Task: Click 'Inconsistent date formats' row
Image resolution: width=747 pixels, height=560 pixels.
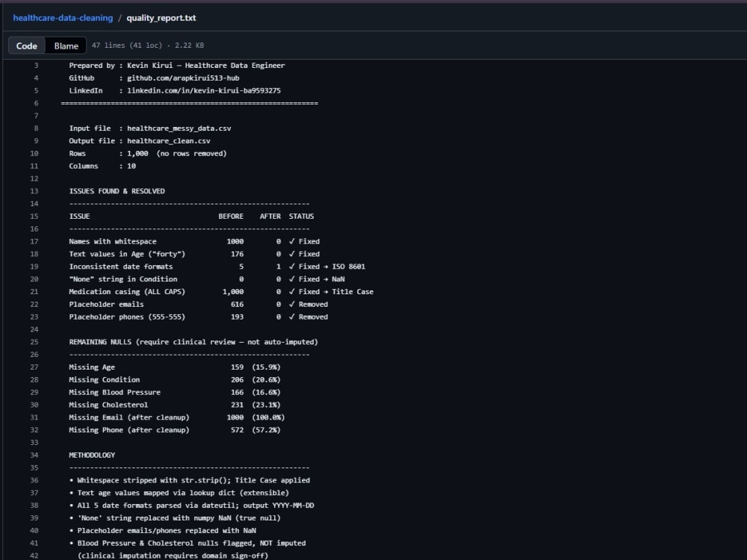Action: [x=217, y=267]
